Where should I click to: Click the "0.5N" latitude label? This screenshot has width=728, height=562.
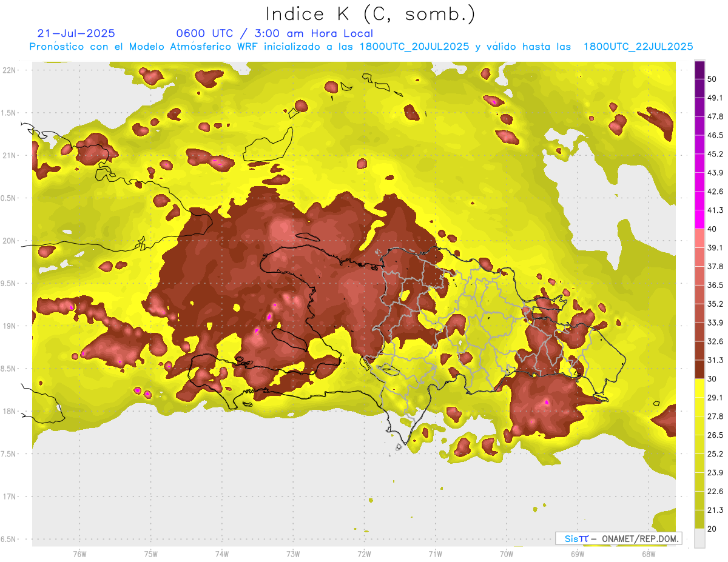[x=9, y=198]
